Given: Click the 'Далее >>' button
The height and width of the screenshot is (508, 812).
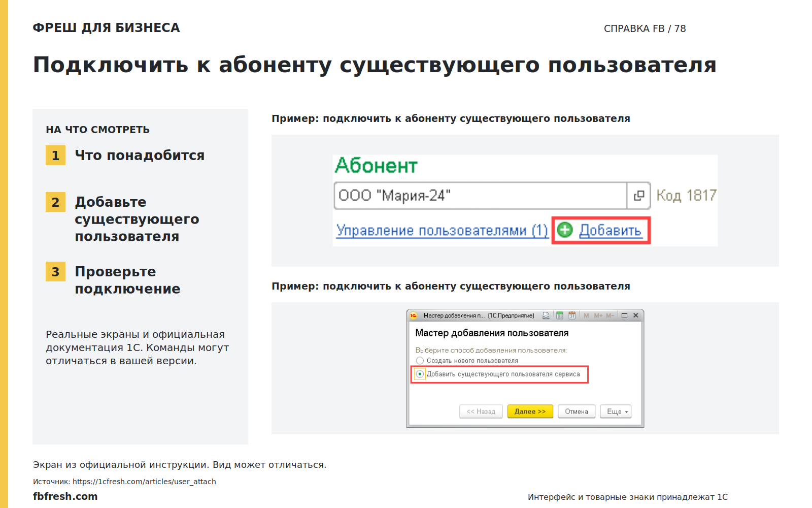Looking at the screenshot, I should pyautogui.click(x=530, y=411).
